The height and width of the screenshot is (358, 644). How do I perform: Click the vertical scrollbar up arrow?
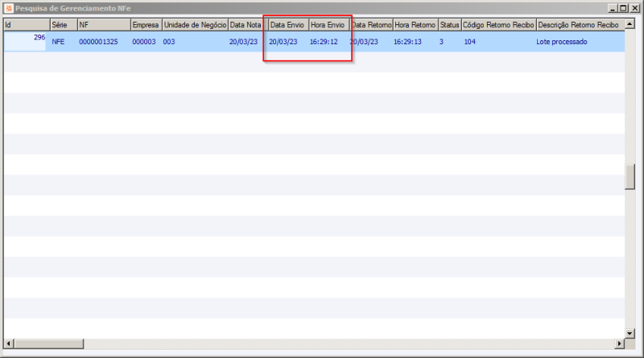tap(630, 24)
